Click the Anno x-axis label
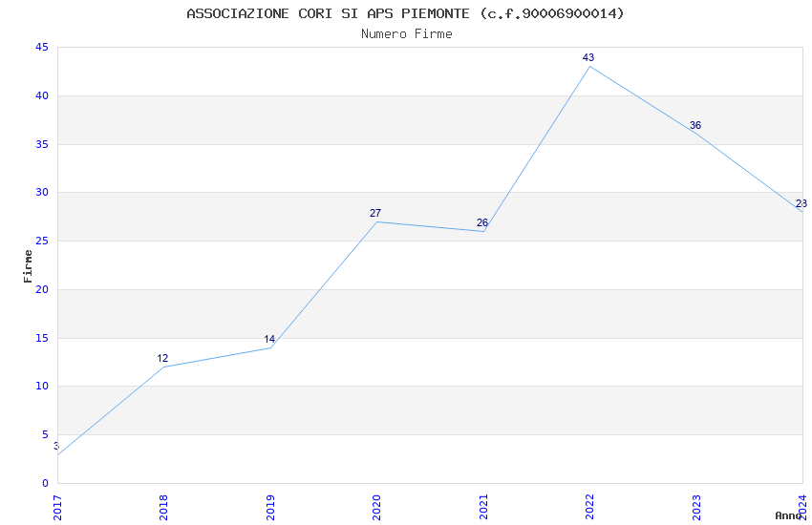 click(788, 515)
